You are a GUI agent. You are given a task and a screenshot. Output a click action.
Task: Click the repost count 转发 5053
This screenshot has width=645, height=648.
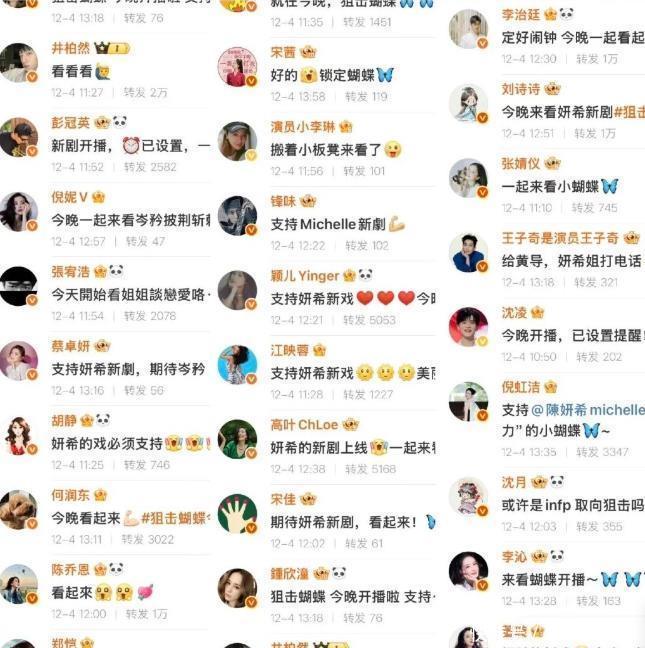[369, 320]
